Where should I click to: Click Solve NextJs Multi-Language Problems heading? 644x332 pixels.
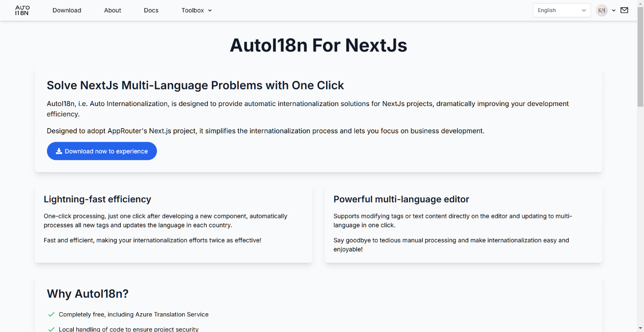[x=195, y=85]
